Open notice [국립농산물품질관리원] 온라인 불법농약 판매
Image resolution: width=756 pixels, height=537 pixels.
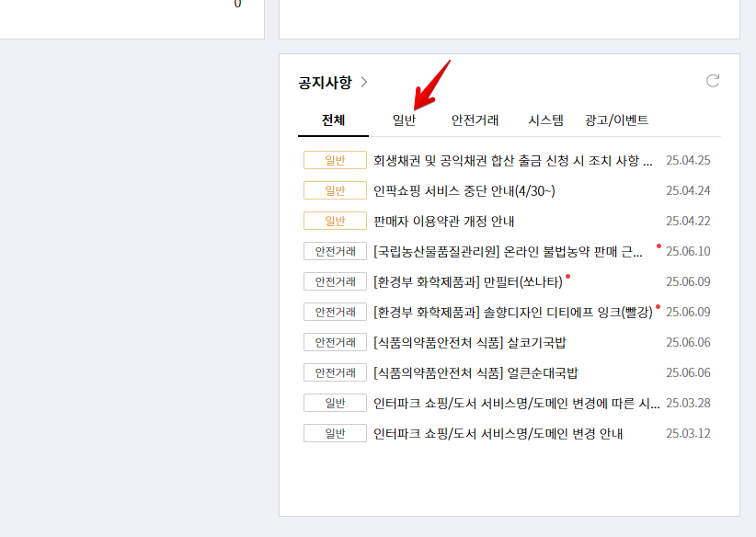[x=509, y=252]
